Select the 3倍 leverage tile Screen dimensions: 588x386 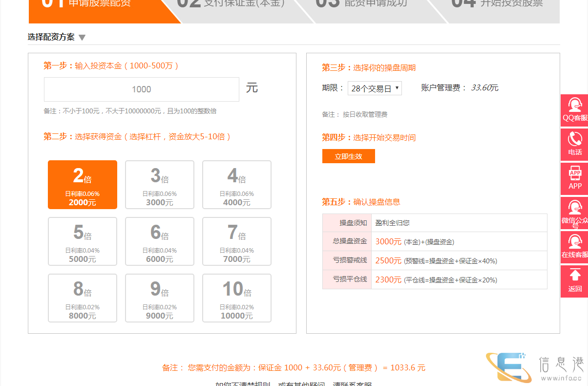160,185
